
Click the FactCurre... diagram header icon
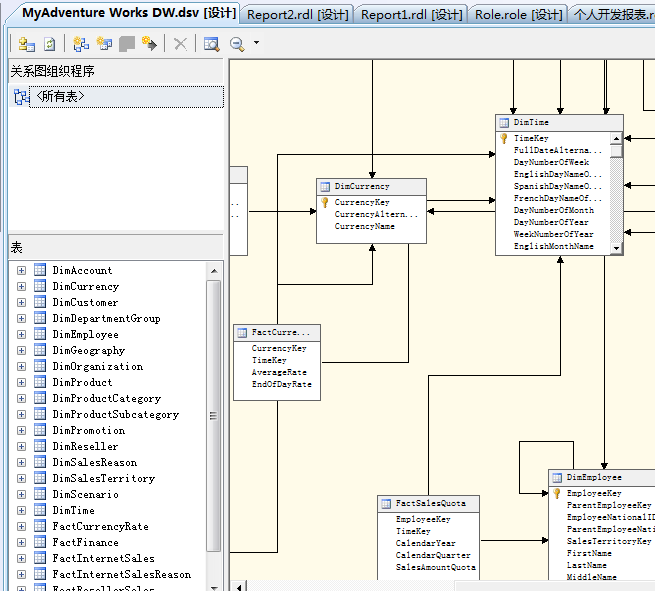tap(242, 333)
